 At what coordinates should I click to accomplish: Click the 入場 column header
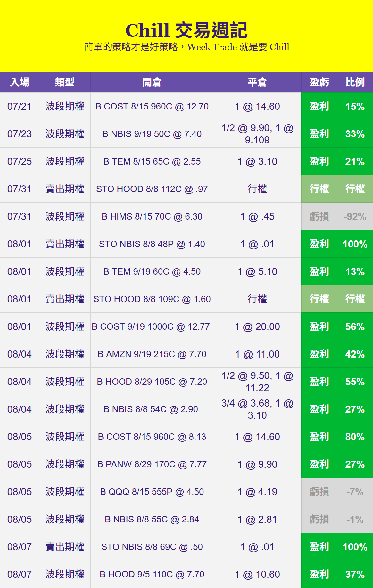click(x=20, y=82)
